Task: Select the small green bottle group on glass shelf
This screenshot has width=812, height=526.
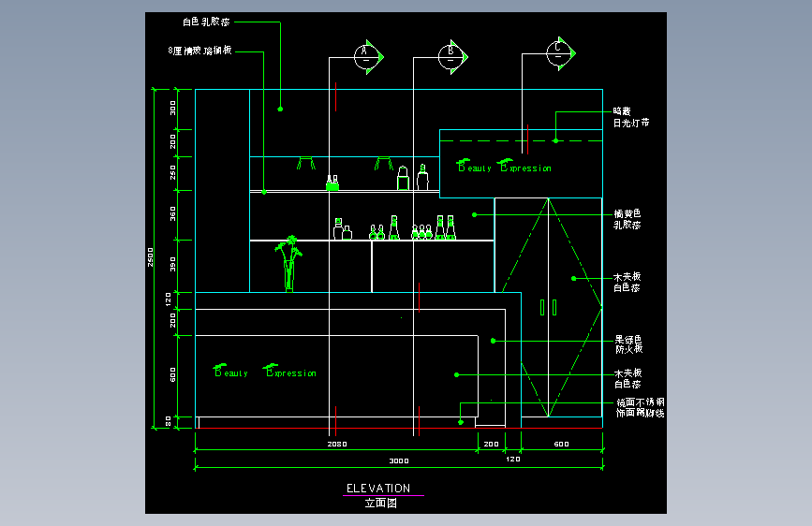Action: tap(332, 183)
